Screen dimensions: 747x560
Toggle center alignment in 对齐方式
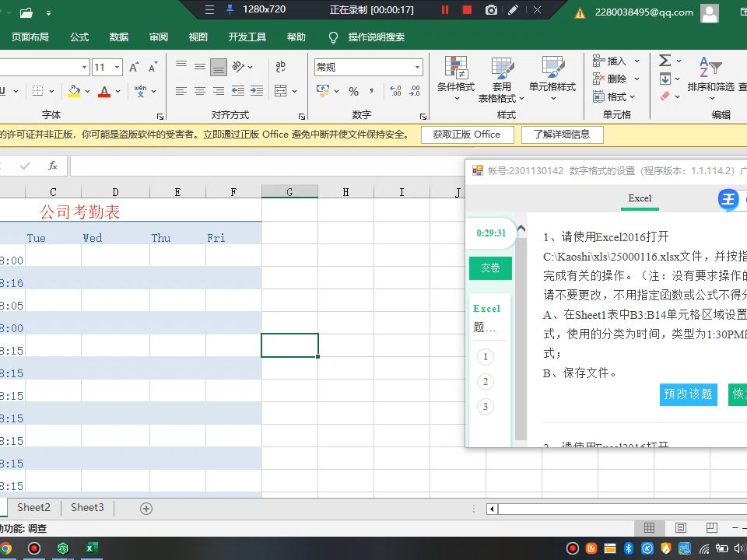coord(199,91)
